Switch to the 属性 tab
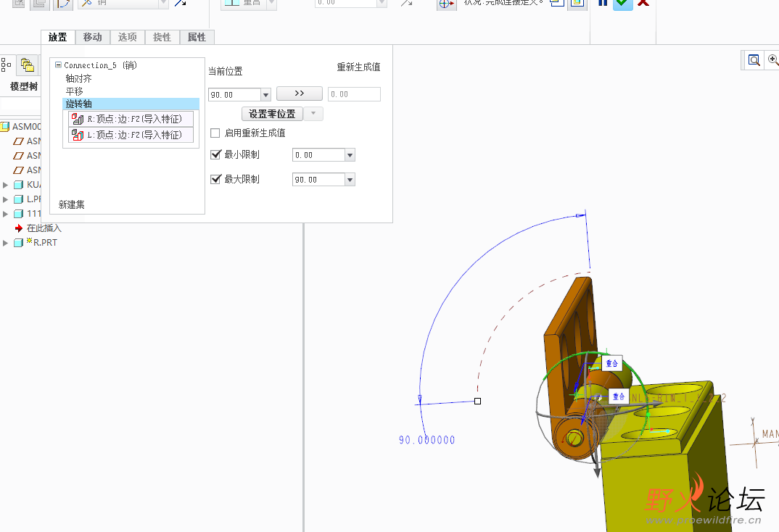 coord(197,37)
